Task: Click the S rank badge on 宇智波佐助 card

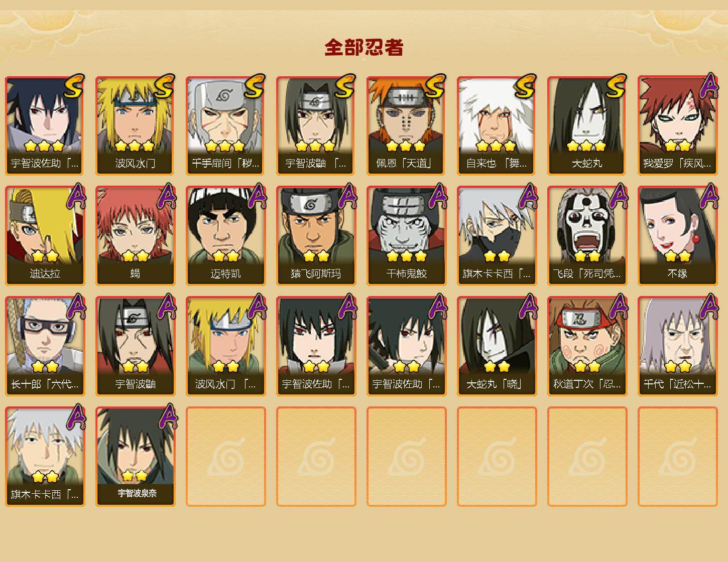Action: (73, 86)
